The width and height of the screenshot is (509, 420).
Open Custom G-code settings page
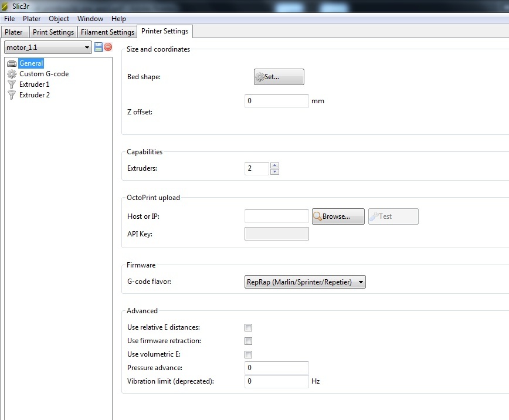(44, 74)
